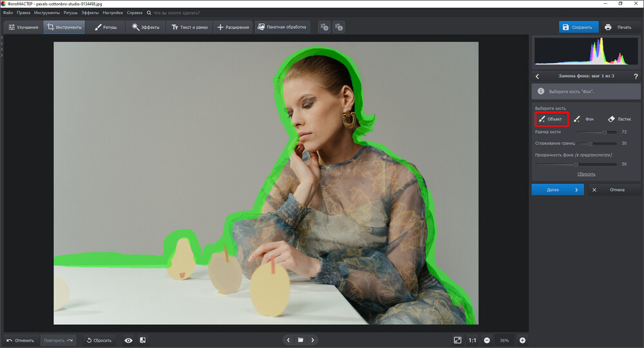Go to previous photo arrow
This screenshot has height=348, width=644.
[288, 340]
